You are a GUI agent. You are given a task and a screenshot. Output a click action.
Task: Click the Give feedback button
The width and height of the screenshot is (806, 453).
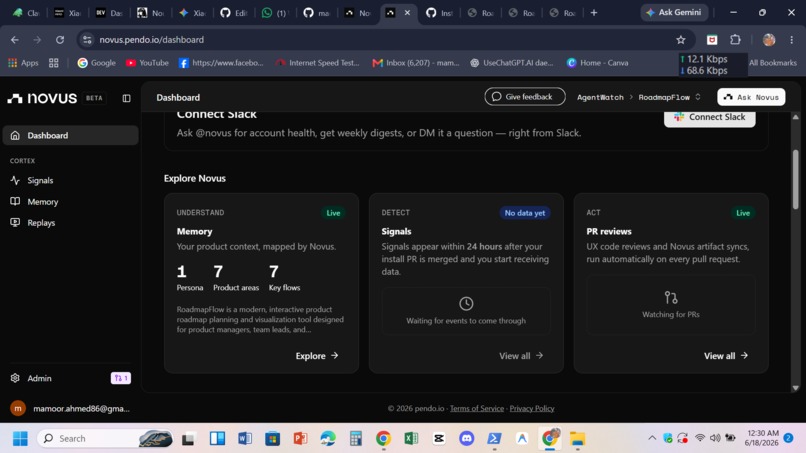click(x=524, y=97)
